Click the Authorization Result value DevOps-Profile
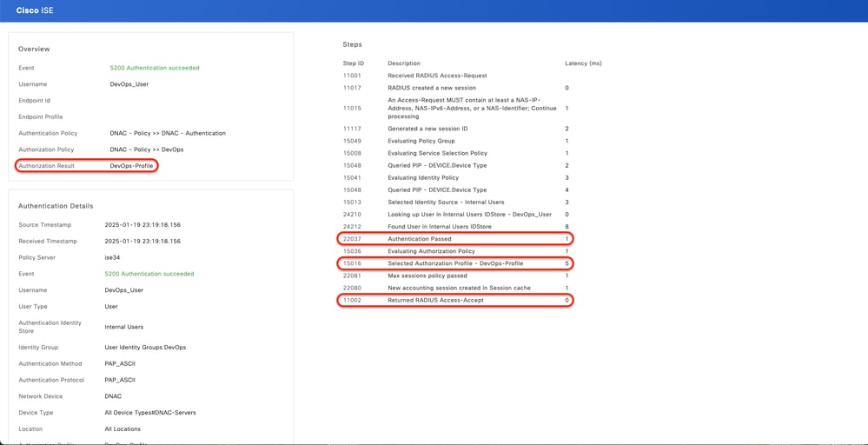Viewport: 868px width, 445px height. point(132,165)
